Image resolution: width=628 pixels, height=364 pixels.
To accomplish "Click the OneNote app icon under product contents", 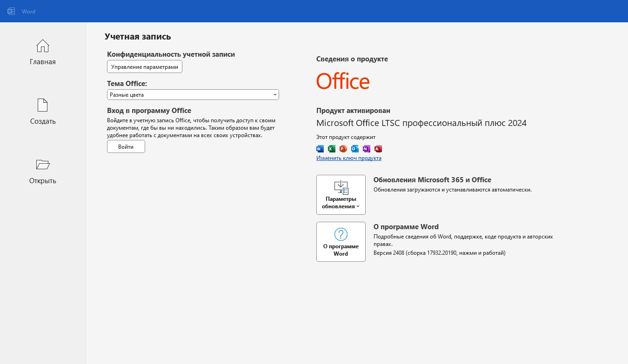I will tap(367, 149).
